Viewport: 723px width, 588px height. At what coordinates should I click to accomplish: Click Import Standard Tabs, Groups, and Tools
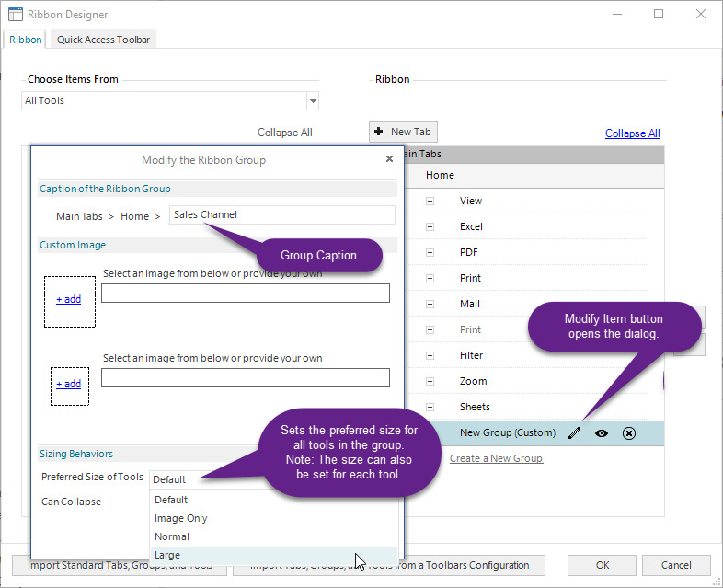click(120, 565)
